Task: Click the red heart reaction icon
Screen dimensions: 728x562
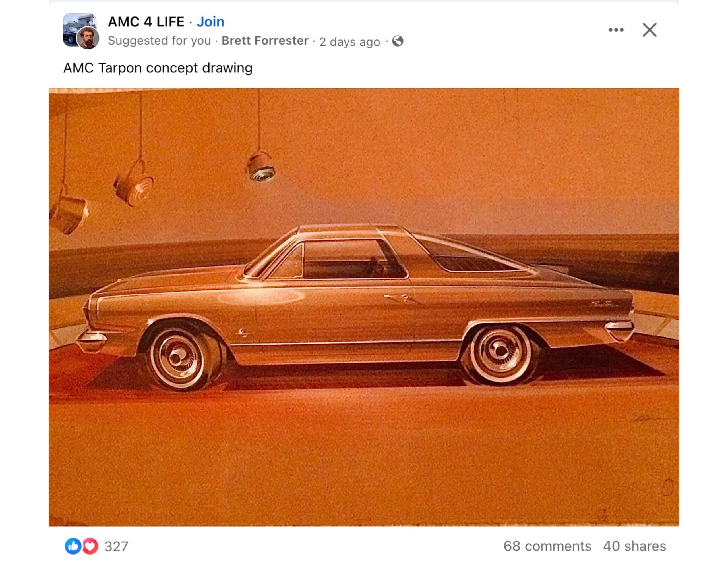Action: pos(90,546)
